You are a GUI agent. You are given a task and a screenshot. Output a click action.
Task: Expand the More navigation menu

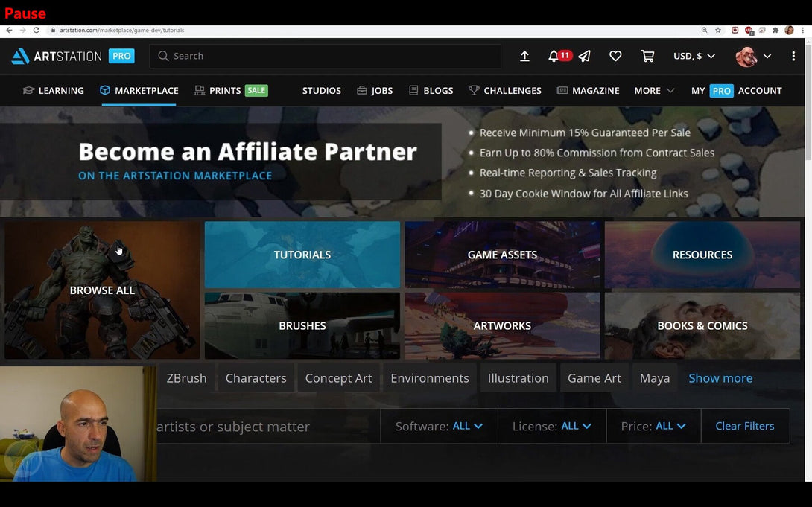coord(654,90)
